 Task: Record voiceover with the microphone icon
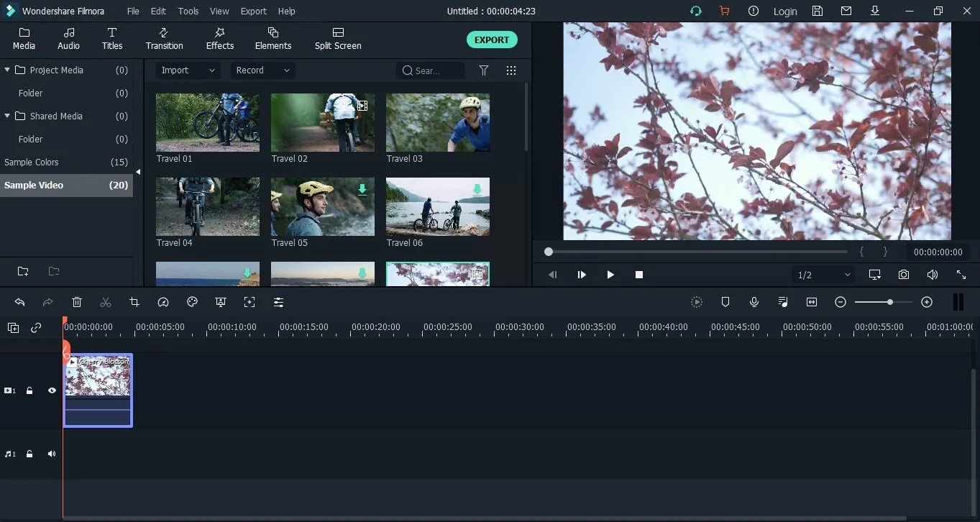pyautogui.click(x=754, y=302)
